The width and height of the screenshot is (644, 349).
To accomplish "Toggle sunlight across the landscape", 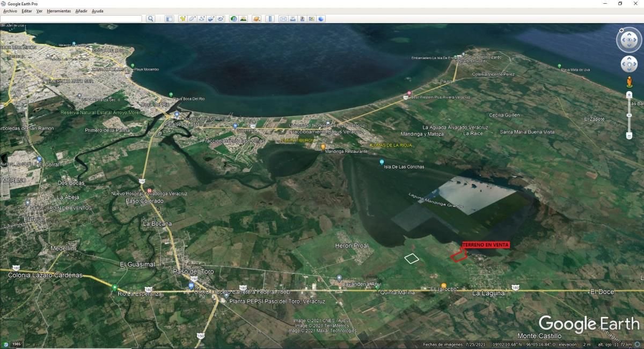I will tap(243, 19).
